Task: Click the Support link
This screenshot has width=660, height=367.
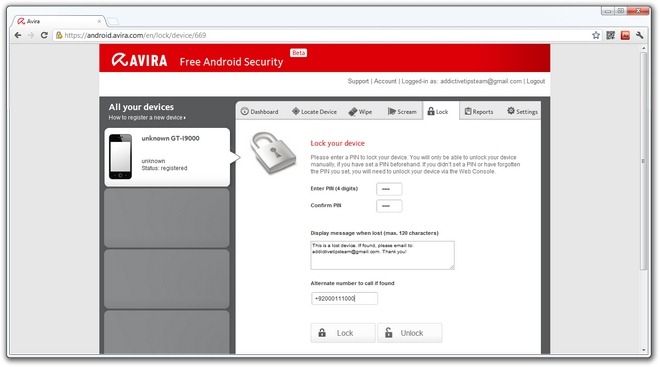Action: [x=358, y=81]
